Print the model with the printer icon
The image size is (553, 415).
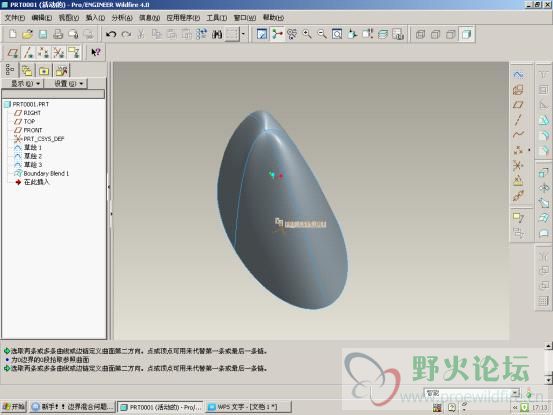58,34
